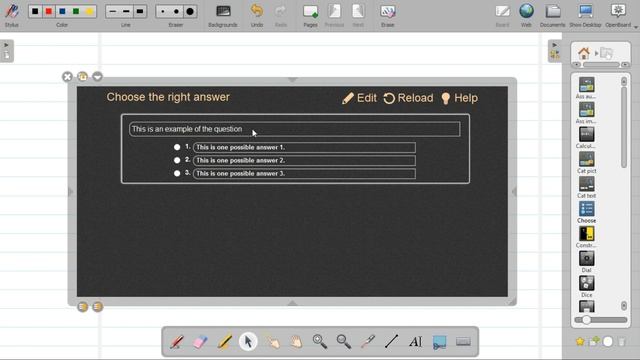This screenshot has height=360, width=640.
Task: Open the widget dropdown menu arrow
Action: click(97, 76)
